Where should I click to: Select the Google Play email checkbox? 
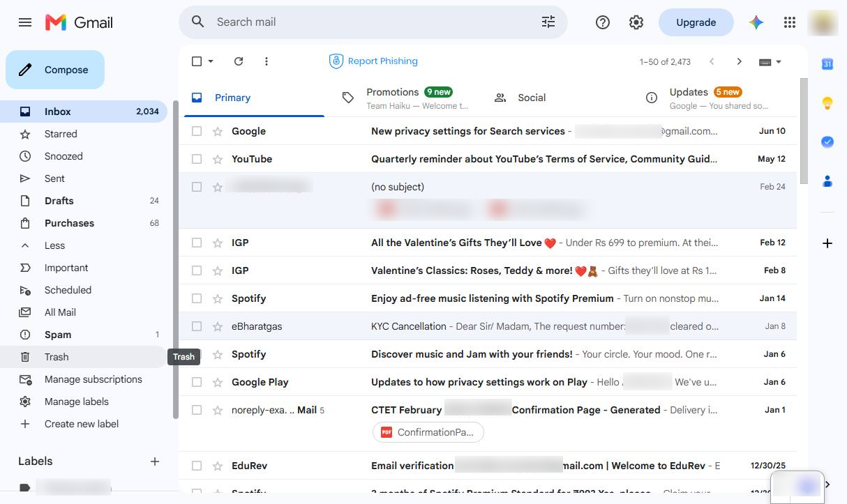197,382
